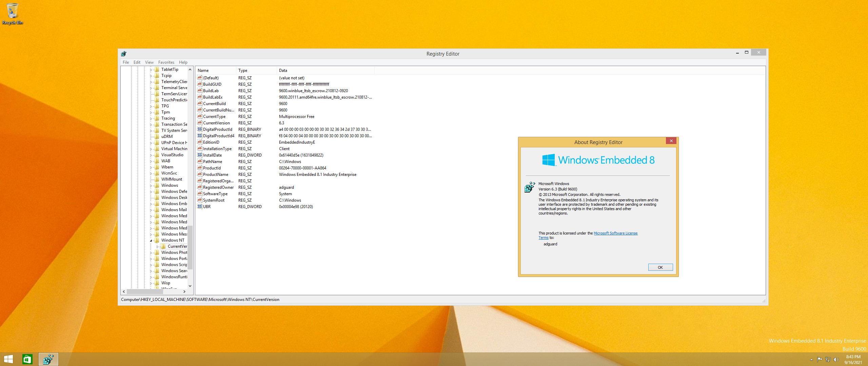Open the volume speaker tray icon

tap(836, 360)
